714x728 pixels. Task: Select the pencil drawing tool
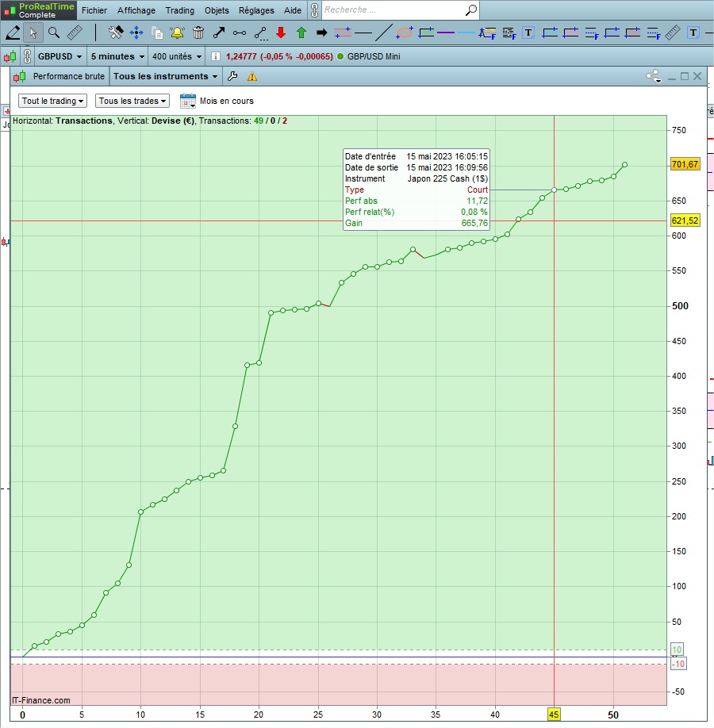click(13, 33)
